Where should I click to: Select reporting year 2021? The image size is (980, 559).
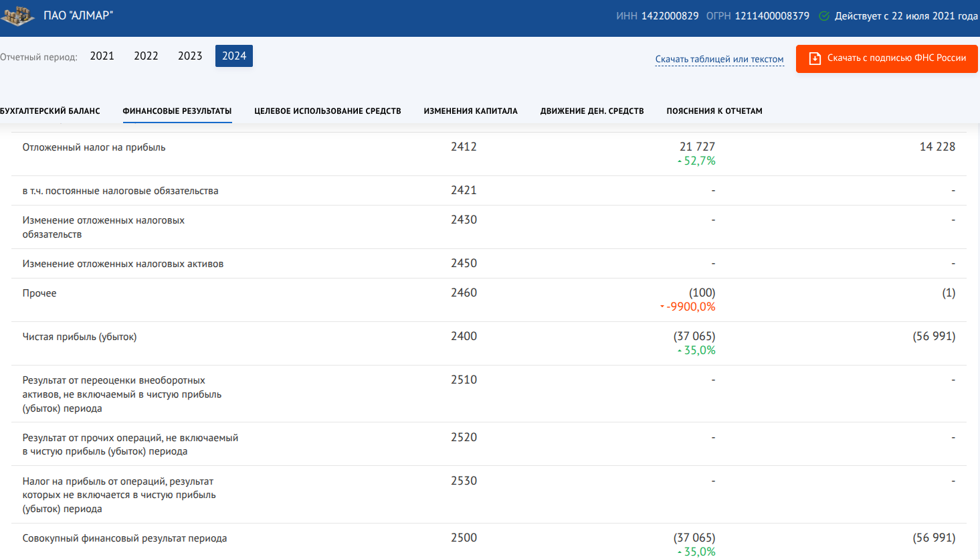coord(102,56)
